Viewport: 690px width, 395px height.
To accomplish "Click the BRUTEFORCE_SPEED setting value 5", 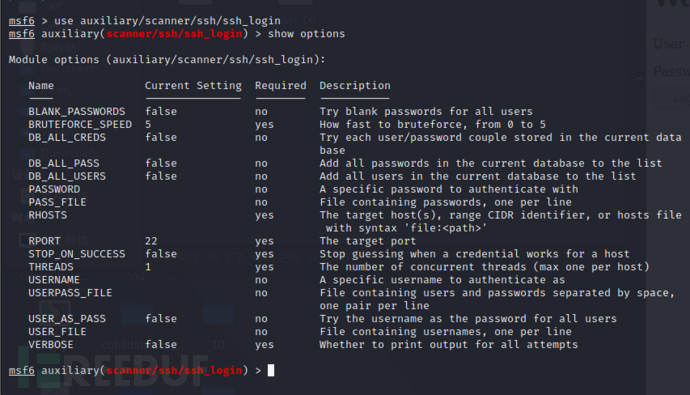I will [x=148, y=124].
